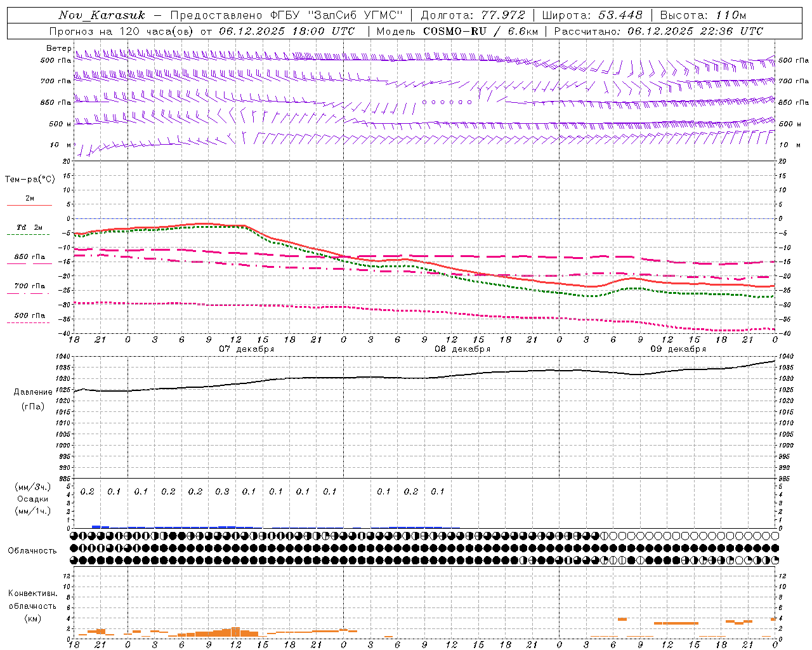812x650 pixels.
Task: Click the (мм/1ч.) precipitation unit label
Action: click(33, 511)
